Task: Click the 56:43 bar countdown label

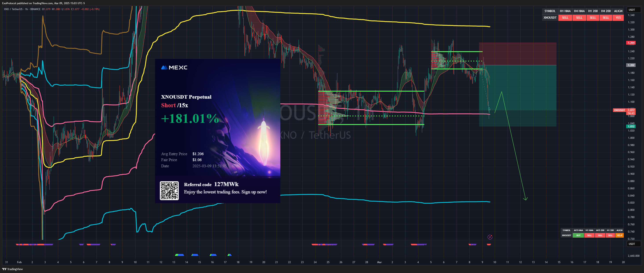Action: (631, 113)
